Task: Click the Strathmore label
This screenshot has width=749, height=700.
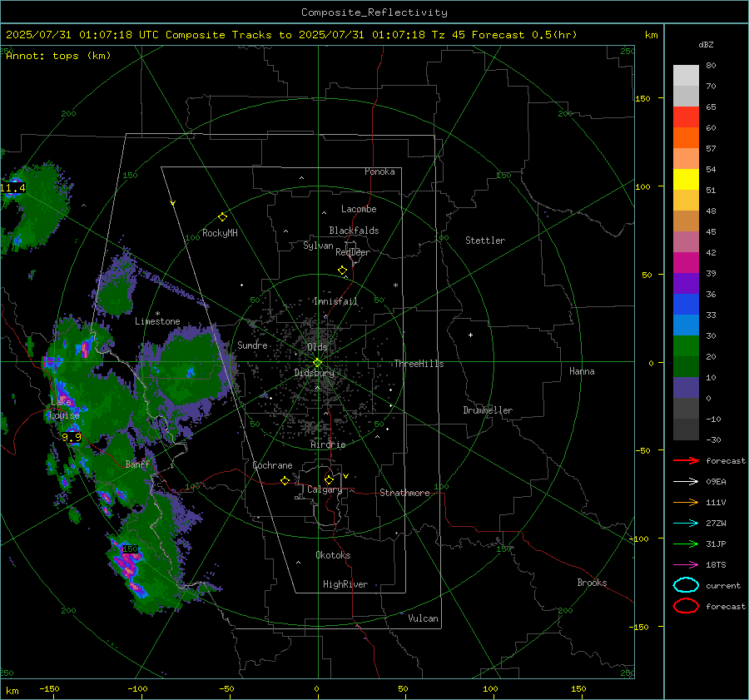Action: click(404, 493)
